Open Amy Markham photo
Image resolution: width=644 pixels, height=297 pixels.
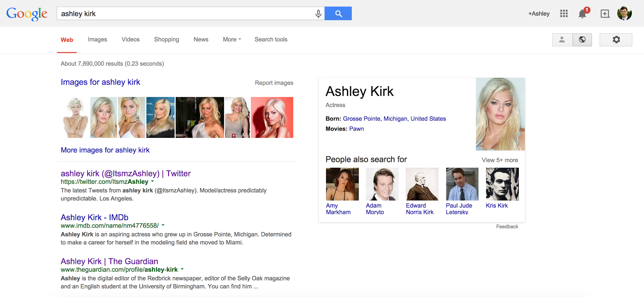pos(342,184)
